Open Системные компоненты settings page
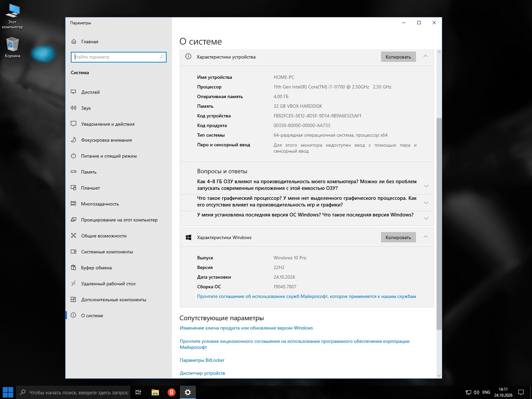This screenshot has height=399, width=532. 119,252
